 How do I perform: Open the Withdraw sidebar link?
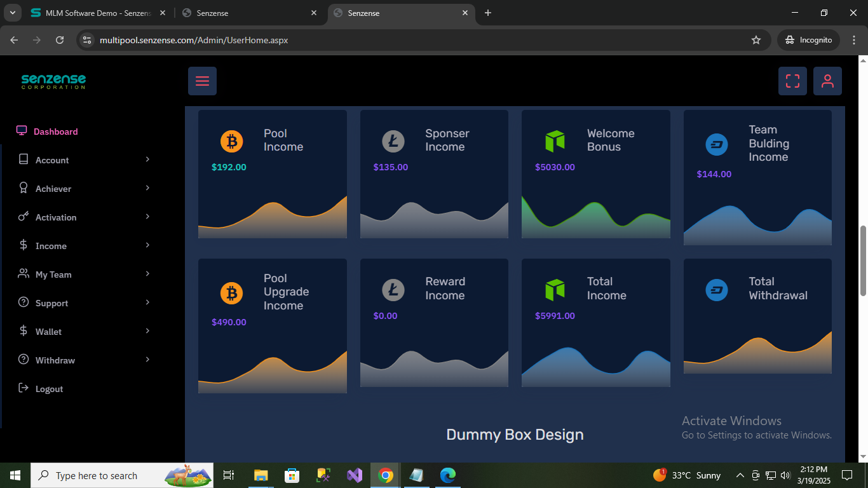[55, 360]
